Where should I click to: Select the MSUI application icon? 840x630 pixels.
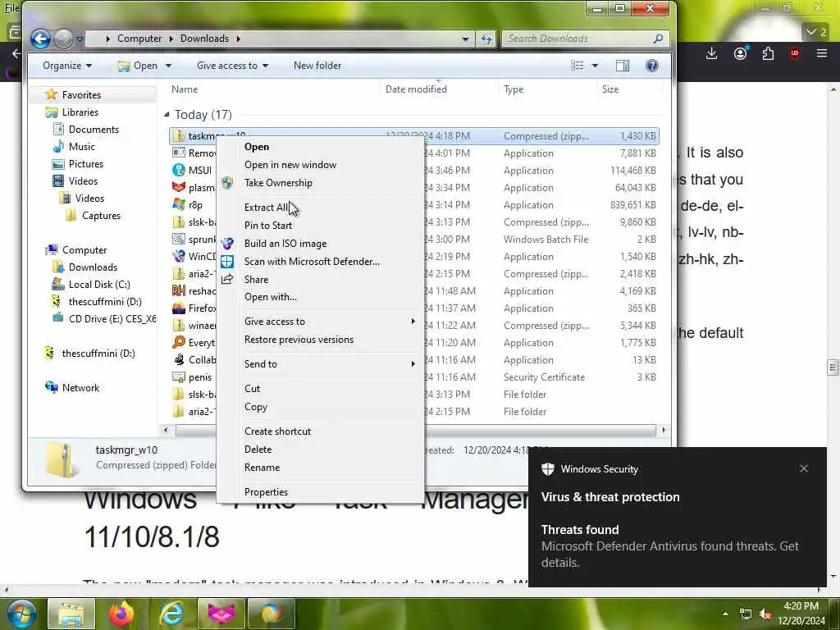pos(178,171)
